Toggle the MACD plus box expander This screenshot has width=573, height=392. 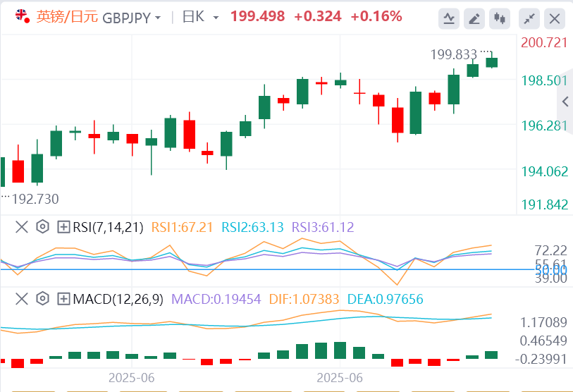pos(63,299)
